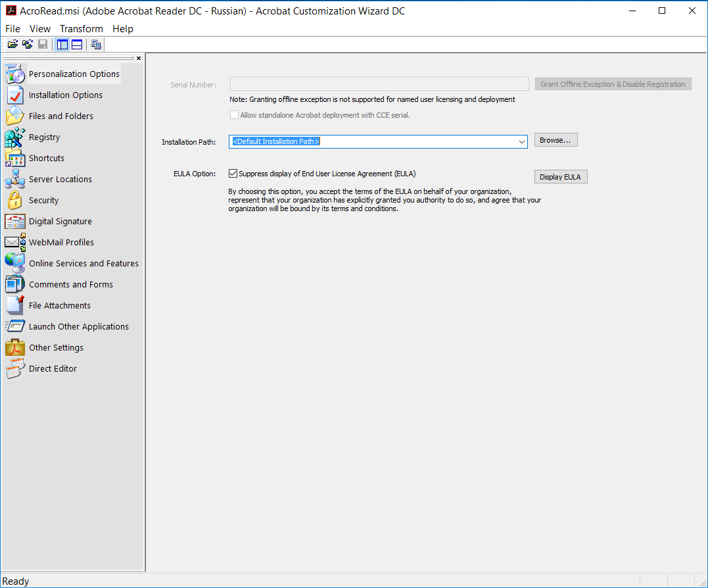This screenshot has height=588, width=708.
Task: Go to the Direct Editor section
Action: tap(41, 368)
